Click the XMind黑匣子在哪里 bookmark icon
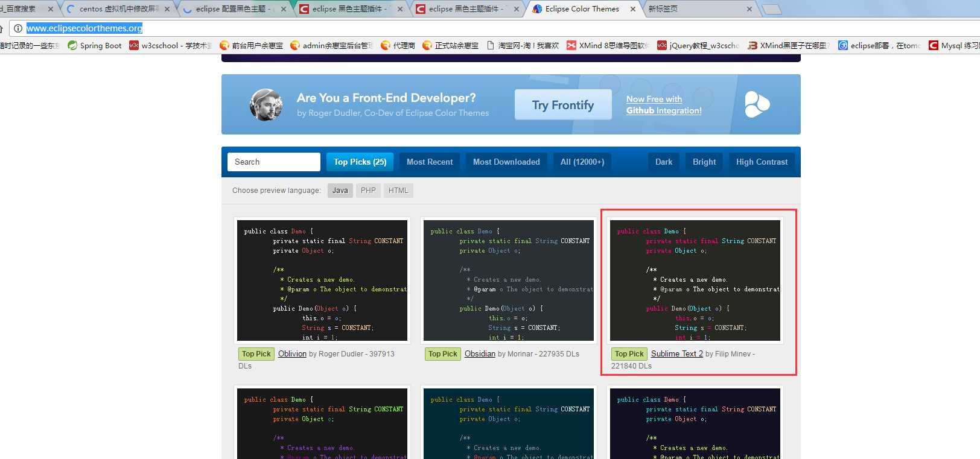980x459 pixels. 752,45
